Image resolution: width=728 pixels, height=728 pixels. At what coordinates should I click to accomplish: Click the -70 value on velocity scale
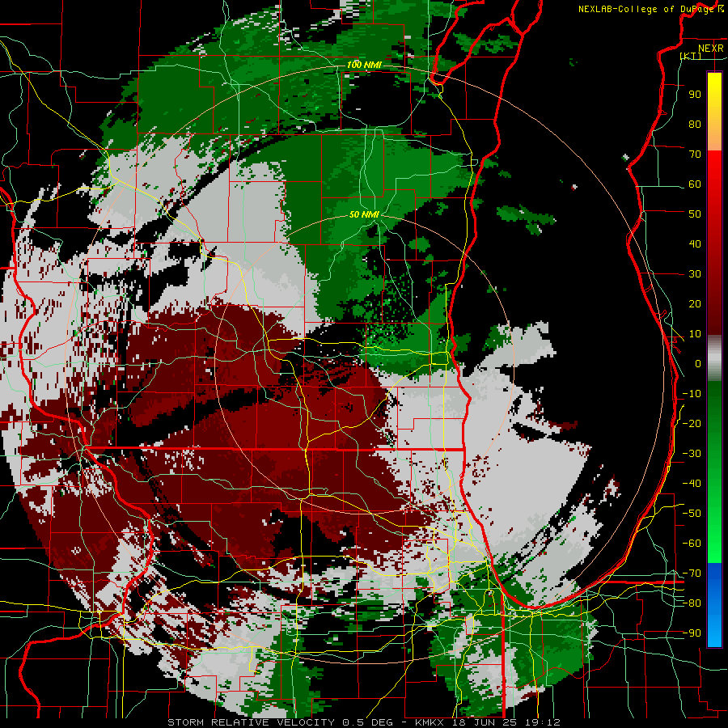pos(692,574)
